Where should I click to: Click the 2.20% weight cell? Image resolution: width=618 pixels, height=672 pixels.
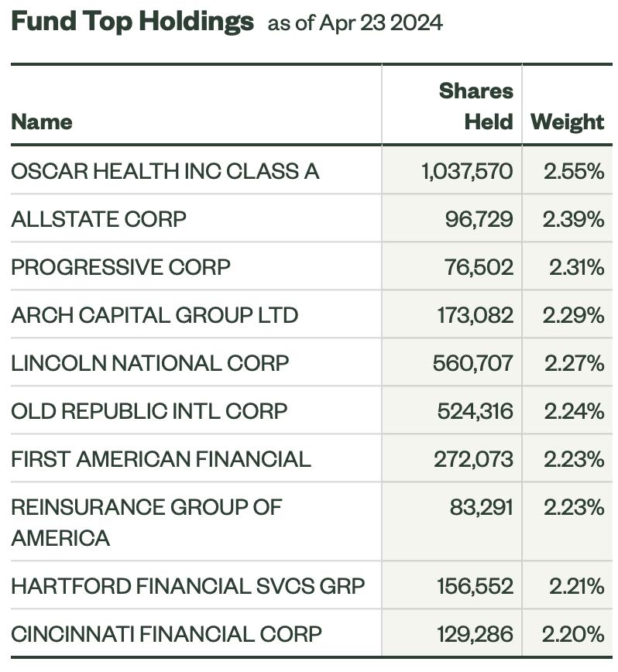click(573, 634)
